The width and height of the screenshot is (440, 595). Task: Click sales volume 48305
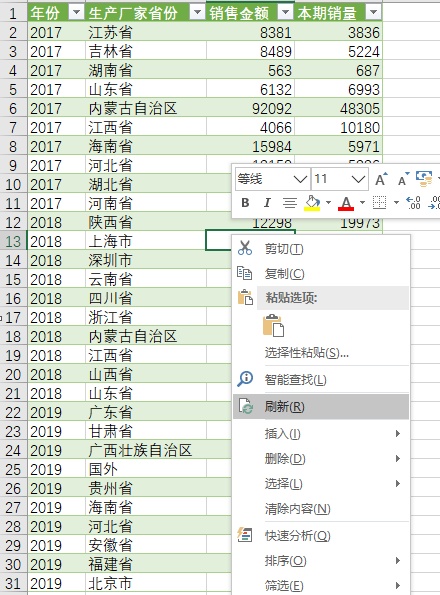tap(338, 108)
